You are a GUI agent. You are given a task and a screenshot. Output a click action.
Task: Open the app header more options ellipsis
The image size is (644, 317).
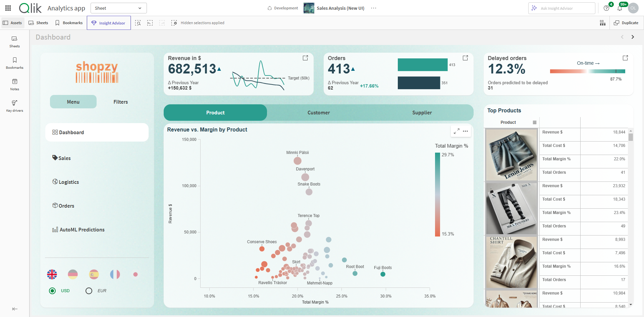click(x=374, y=8)
